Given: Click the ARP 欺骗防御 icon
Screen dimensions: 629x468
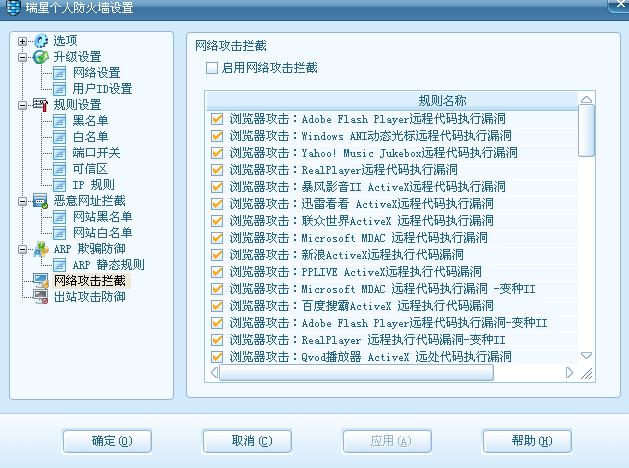Looking at the screenshot, I should click(x=41, y=249).
